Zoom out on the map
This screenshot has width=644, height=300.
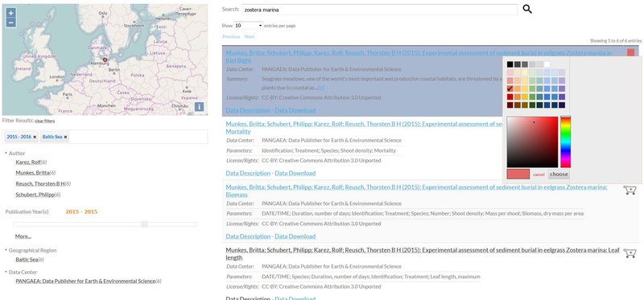(11, 23)
